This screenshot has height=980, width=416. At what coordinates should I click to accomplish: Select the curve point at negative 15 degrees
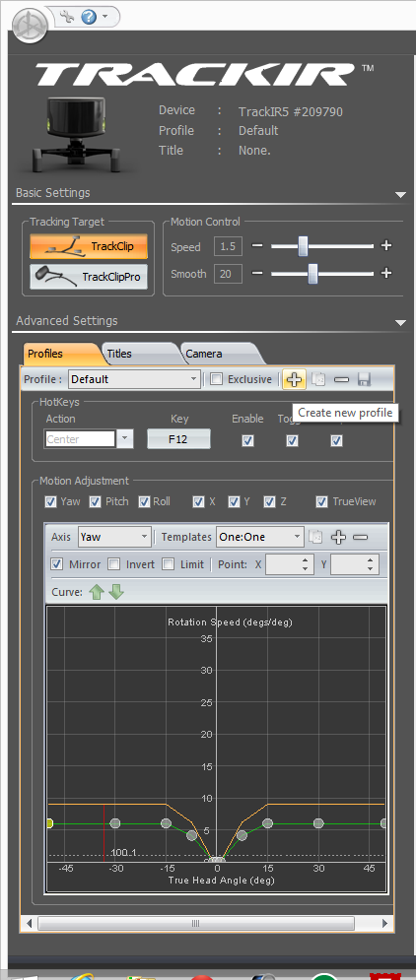coord(166,823)
